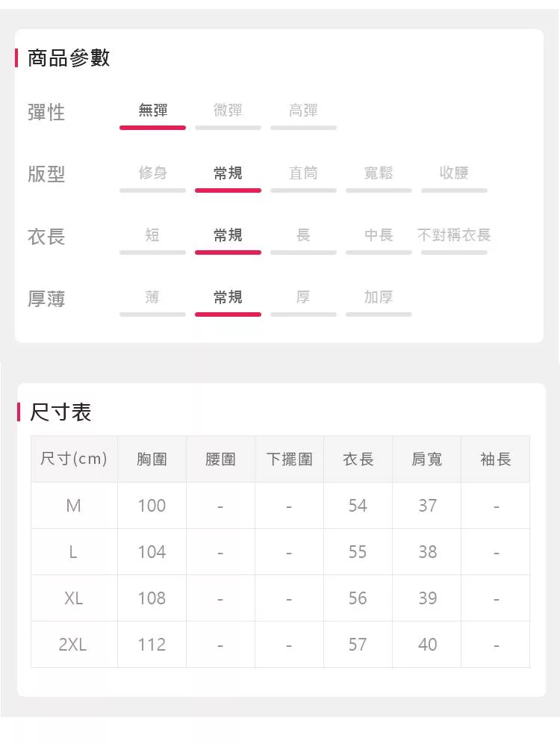Screen dimensions: 560x744
Task: Select 修身 under 版型
Action: [152, 173]
